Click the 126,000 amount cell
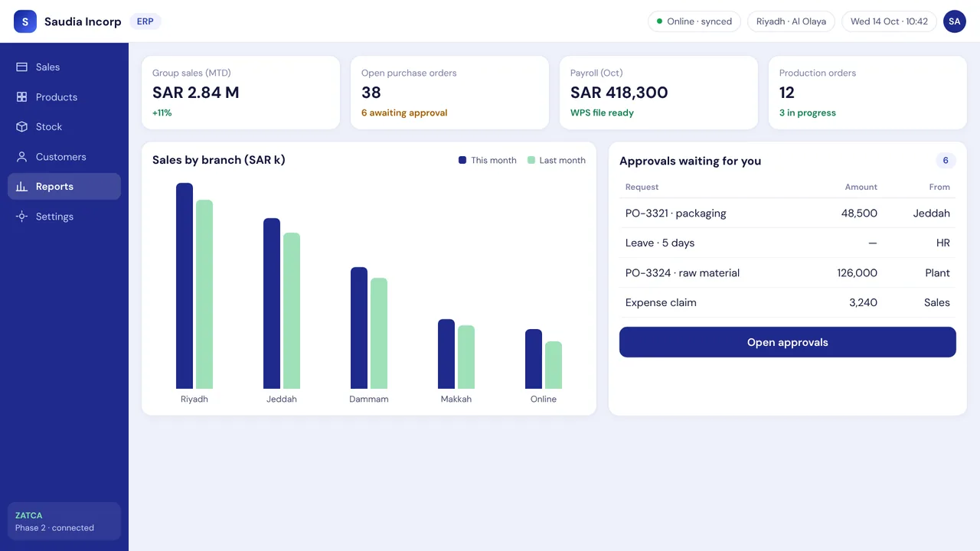 point(857,273)
